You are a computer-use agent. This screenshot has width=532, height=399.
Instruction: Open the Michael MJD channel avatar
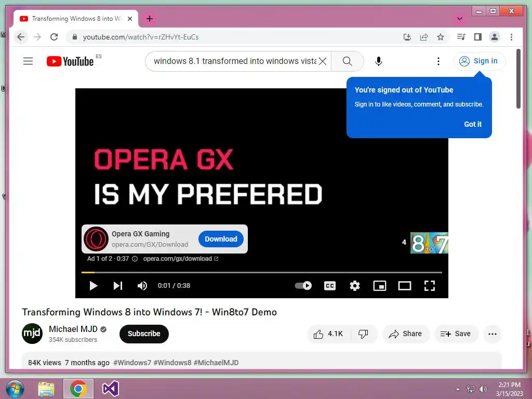(32, 334)
